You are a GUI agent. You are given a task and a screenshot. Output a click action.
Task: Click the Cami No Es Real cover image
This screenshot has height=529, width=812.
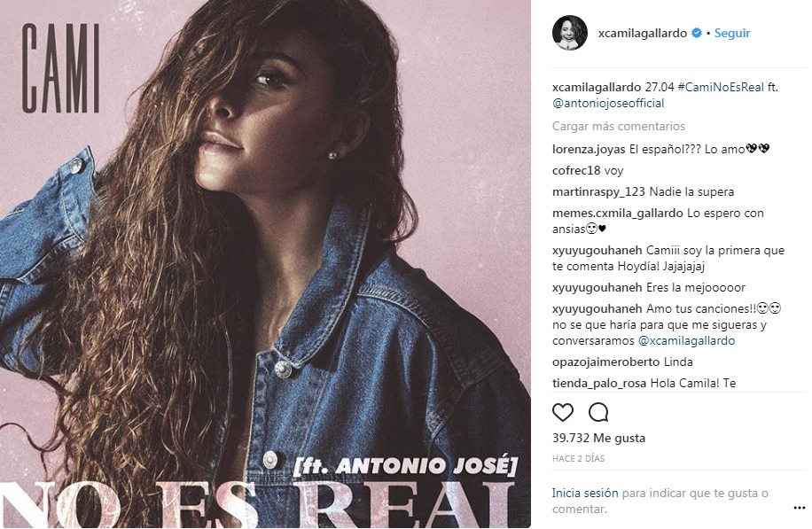click(265, 264)
